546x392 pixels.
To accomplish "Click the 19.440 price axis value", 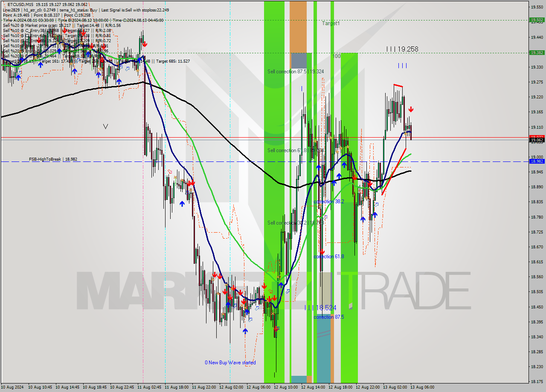I will coord(537,37).
